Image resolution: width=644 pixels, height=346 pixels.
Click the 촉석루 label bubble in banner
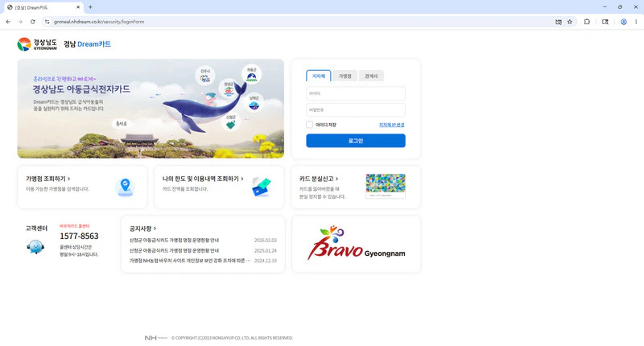122,124
